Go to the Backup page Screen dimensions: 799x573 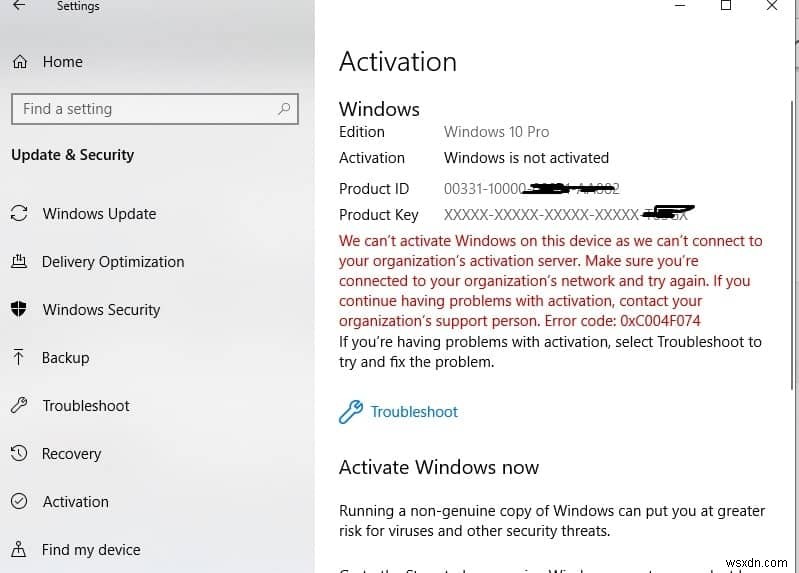point(66,357)
